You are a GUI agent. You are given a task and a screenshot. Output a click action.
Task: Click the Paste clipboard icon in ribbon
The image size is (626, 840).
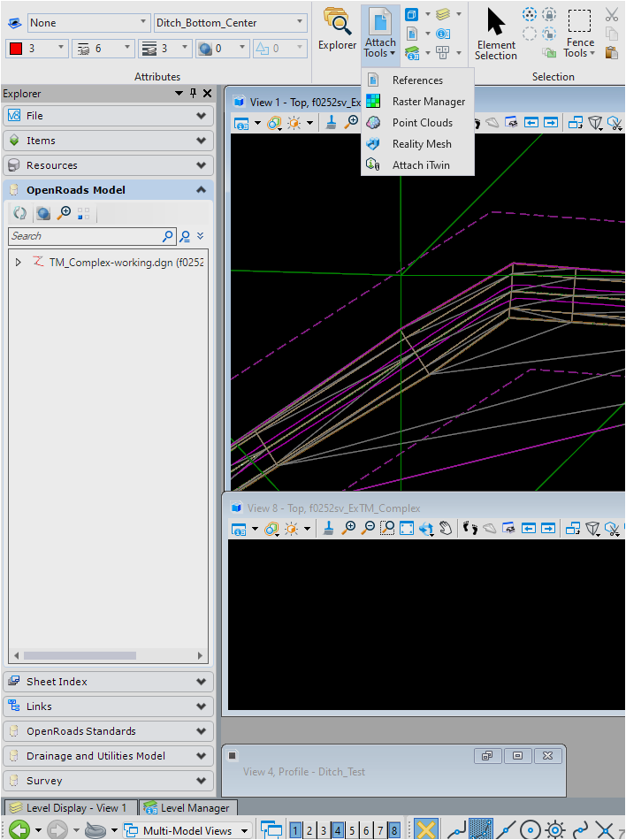coord(612,52)
